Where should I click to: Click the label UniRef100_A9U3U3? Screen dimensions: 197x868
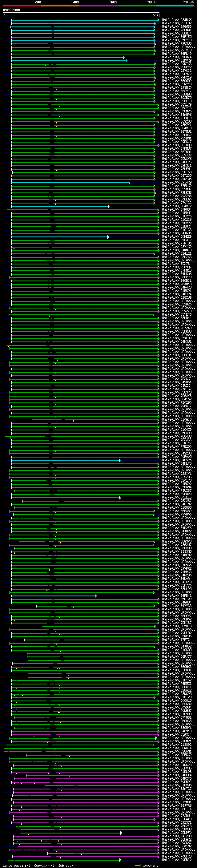click(177, 43)
